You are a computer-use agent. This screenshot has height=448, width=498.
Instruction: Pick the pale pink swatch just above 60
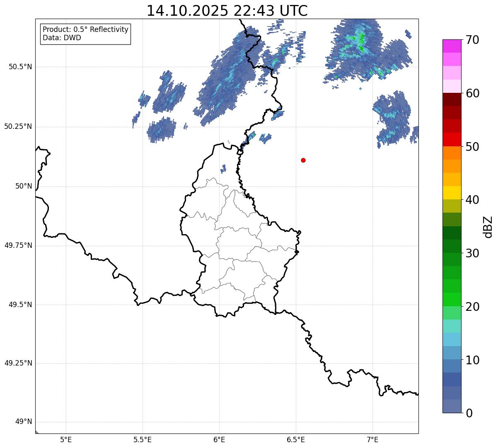coord(452,86)
